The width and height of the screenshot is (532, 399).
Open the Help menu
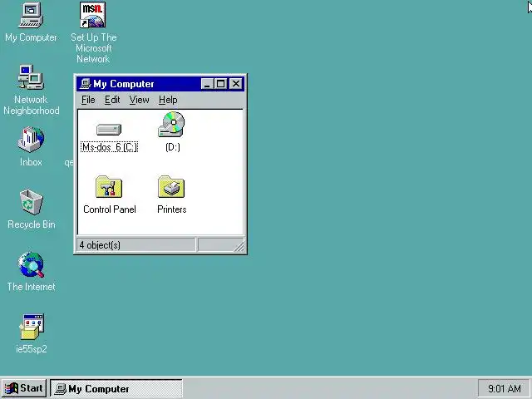(168, 100)
